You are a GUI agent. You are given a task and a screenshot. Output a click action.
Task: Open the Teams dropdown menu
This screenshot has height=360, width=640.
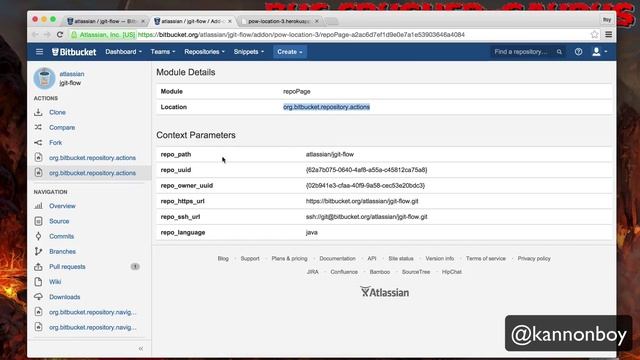click(163, 52)
